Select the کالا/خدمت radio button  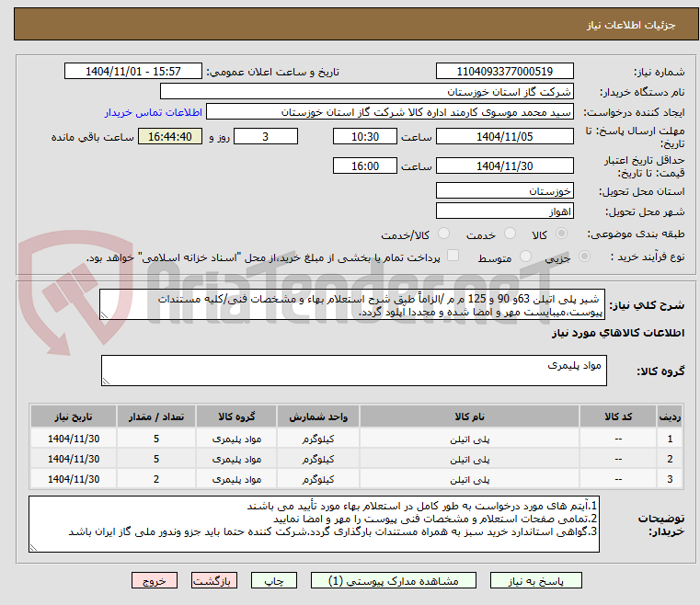(x=443, y=234)
